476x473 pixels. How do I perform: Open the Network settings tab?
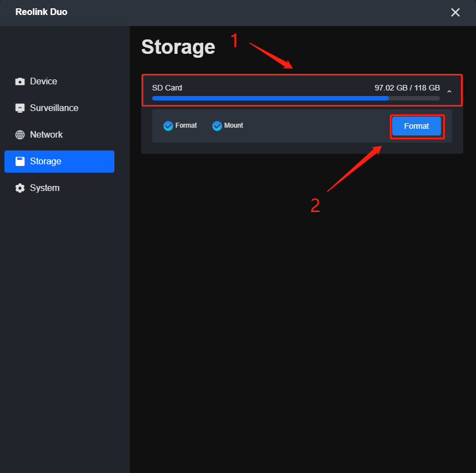59,135
